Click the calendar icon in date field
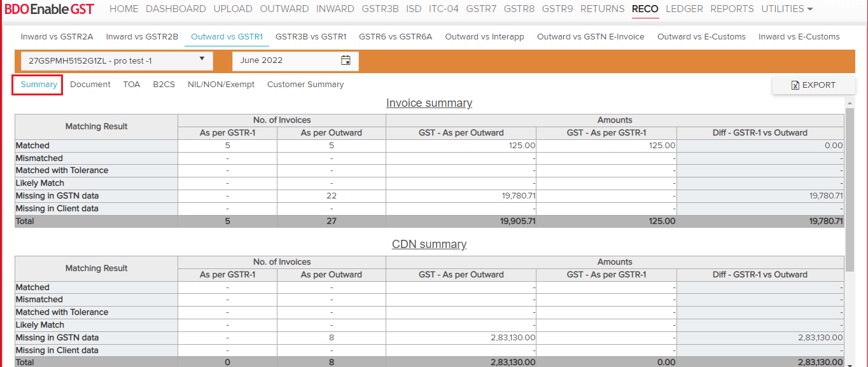The width and height of the screenshot is (868, 367). (x=346, y=60)
